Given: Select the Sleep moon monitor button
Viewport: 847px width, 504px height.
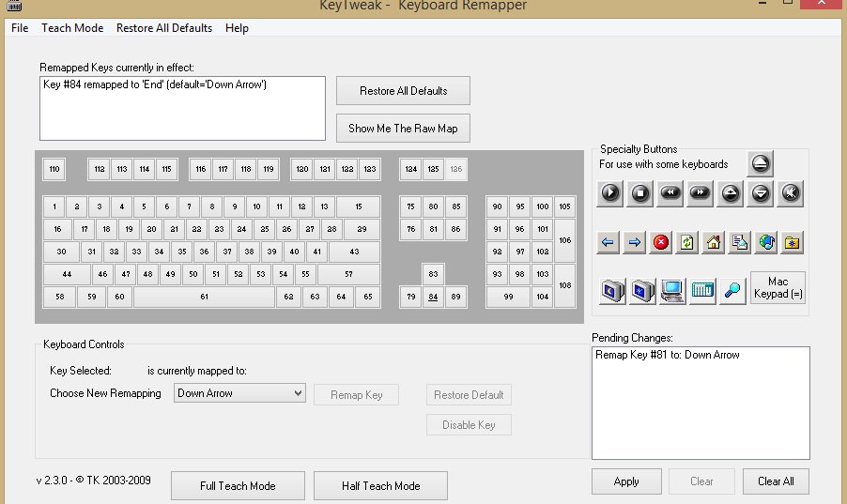Looking at the screenshot, I should click(x=612, y=291).
